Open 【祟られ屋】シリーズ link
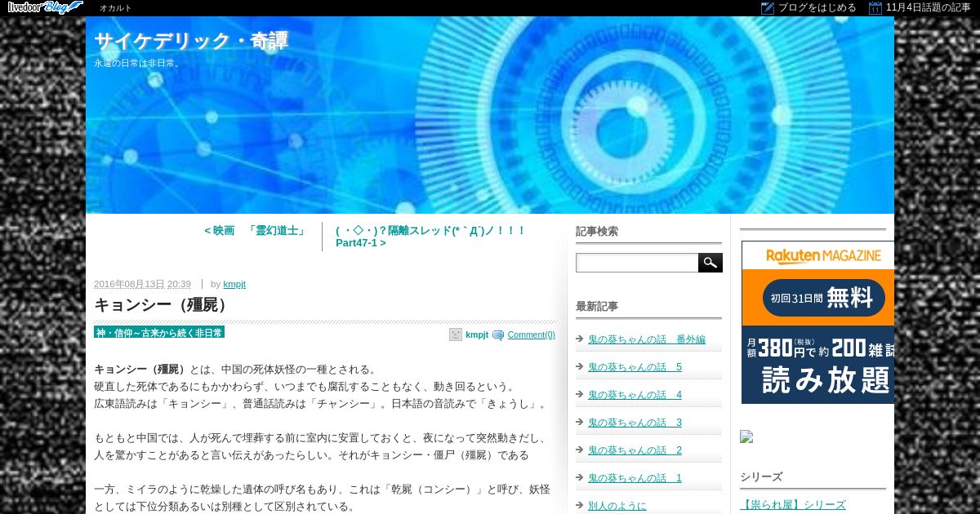 [793, 505]
